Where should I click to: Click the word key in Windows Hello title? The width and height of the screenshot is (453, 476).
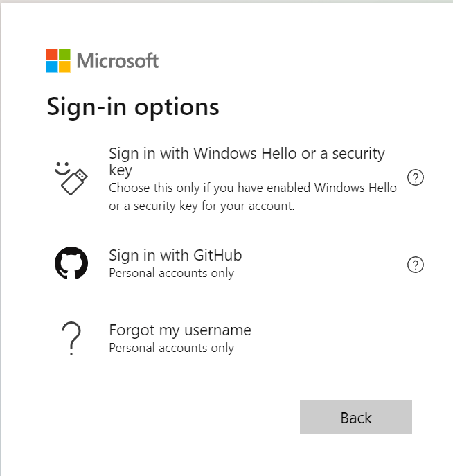pos(121,170)
